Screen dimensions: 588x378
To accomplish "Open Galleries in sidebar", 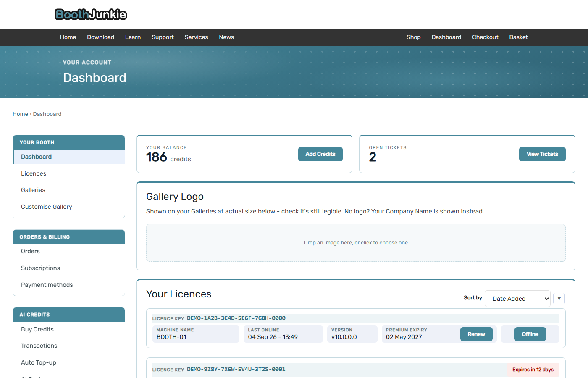I will 69,190.
